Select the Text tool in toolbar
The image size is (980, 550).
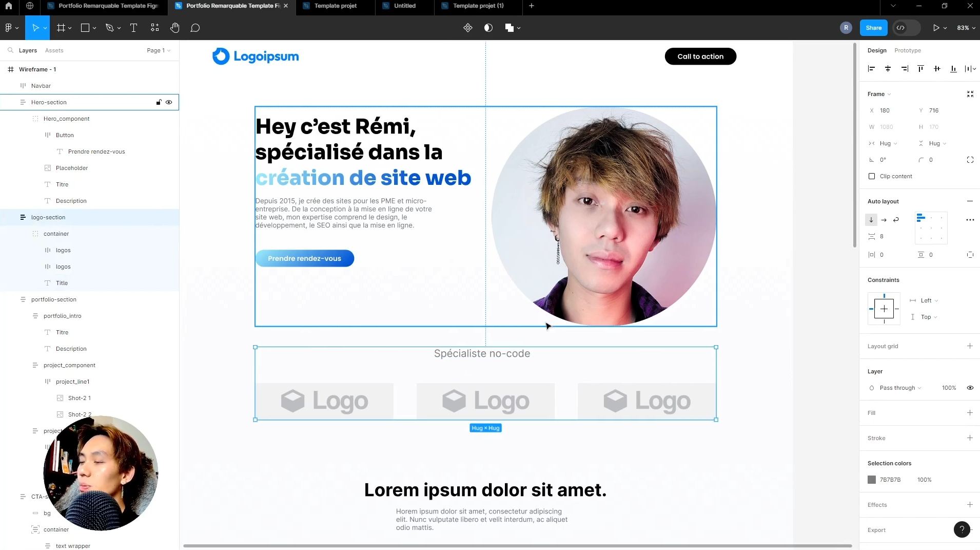tap(133, 28)
